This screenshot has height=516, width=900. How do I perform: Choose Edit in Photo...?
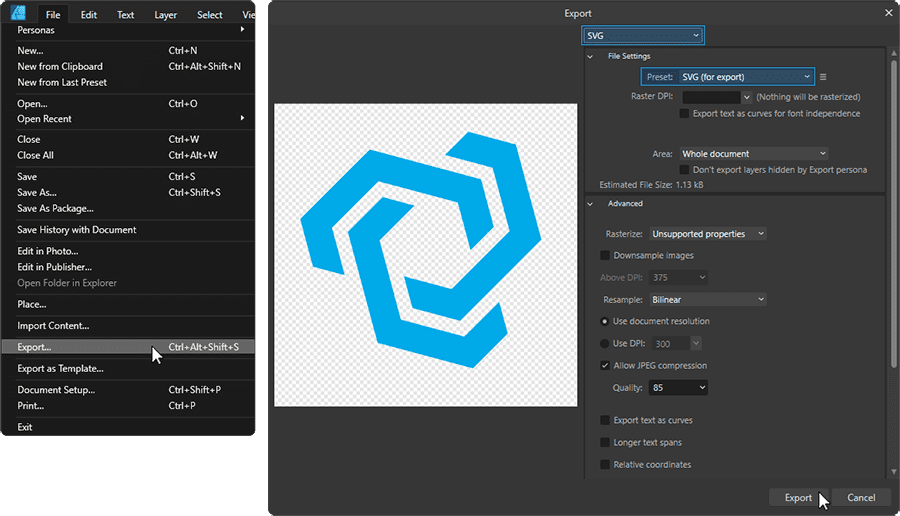(x=128, y=251)
